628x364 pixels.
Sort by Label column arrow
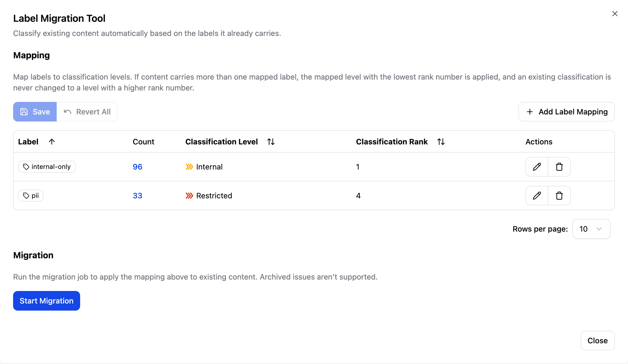click(52, 142)
